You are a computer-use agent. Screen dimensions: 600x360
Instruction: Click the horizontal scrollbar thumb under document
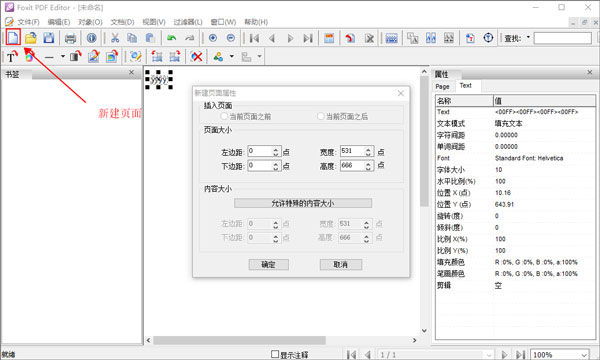pos(240,340)
